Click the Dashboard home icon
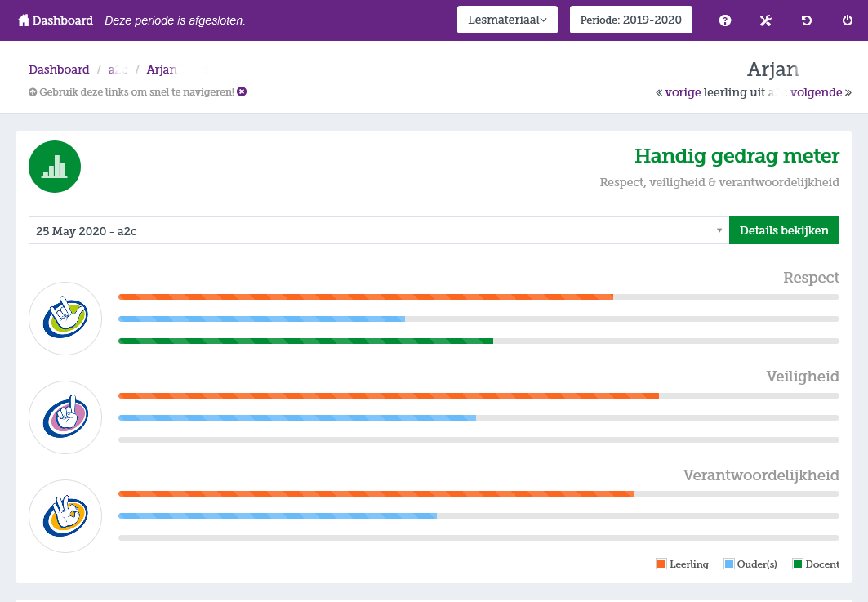 tap(23, 20)
